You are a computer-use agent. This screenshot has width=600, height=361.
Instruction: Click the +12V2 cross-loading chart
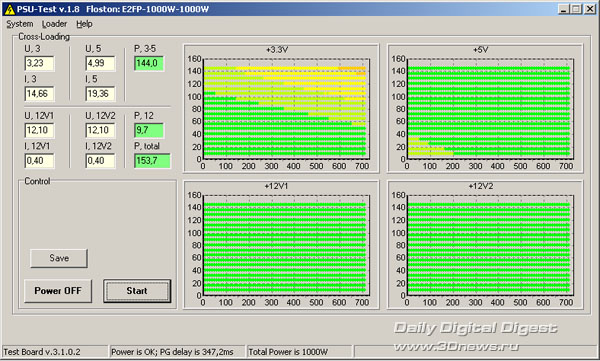[x=485, y=244]
